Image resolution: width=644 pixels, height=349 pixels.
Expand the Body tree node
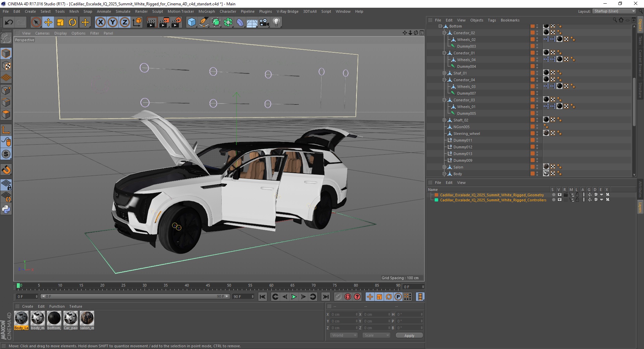pyautogui.click(x=444, y=174)
